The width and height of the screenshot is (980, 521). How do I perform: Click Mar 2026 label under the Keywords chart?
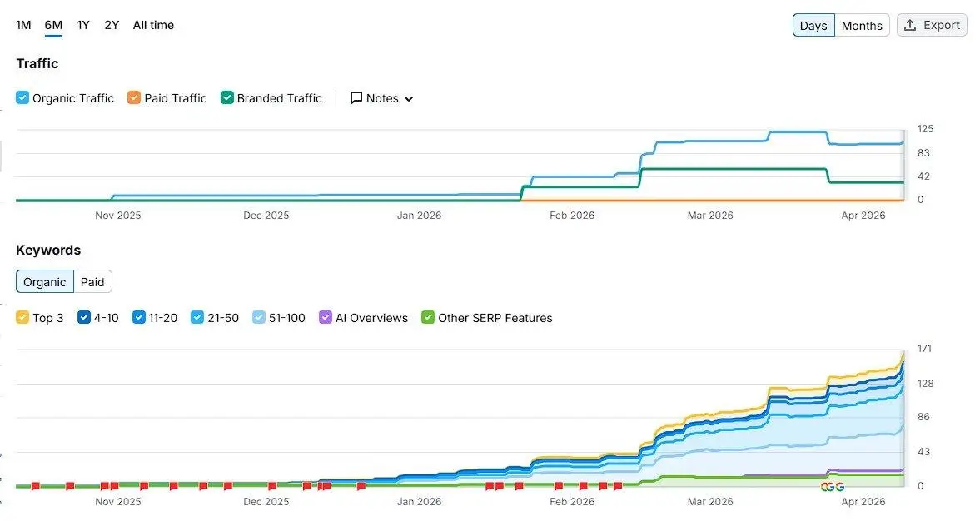coord(710,501)
